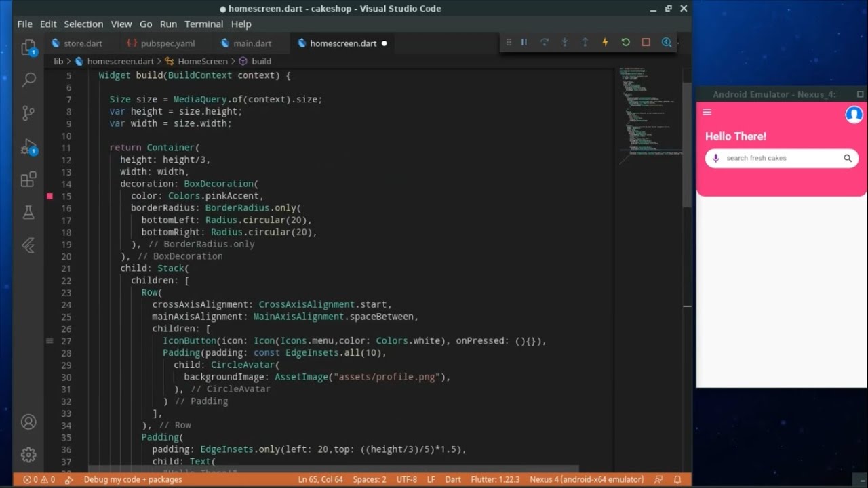This screenshot has width=868, height=488.
Task: Click debug Step Out button
Action: click(x=585, y=42)
